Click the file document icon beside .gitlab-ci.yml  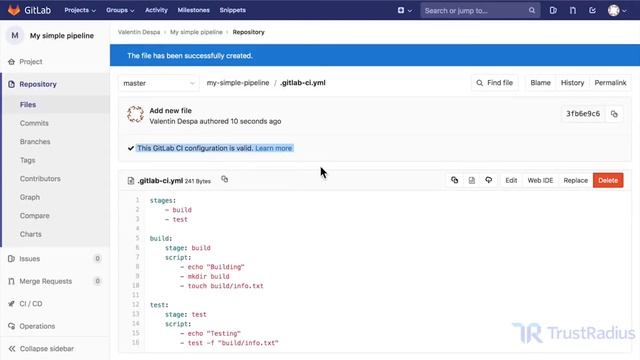pyautogui.click(x=131, y=180)
